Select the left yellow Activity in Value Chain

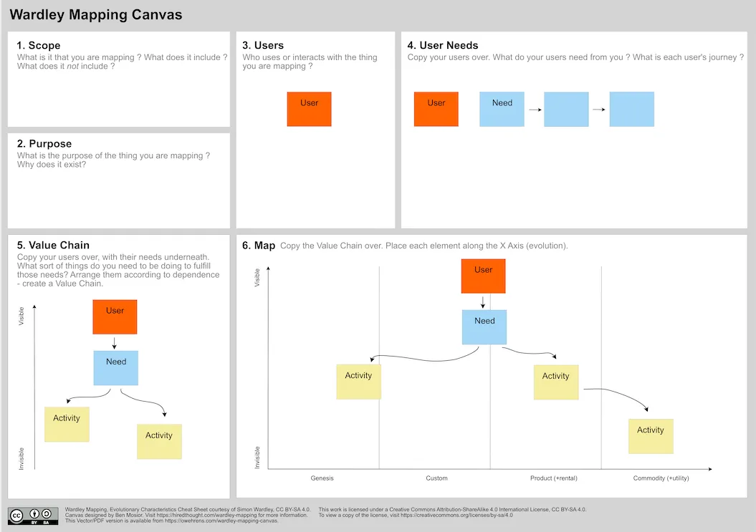point(67,425)
